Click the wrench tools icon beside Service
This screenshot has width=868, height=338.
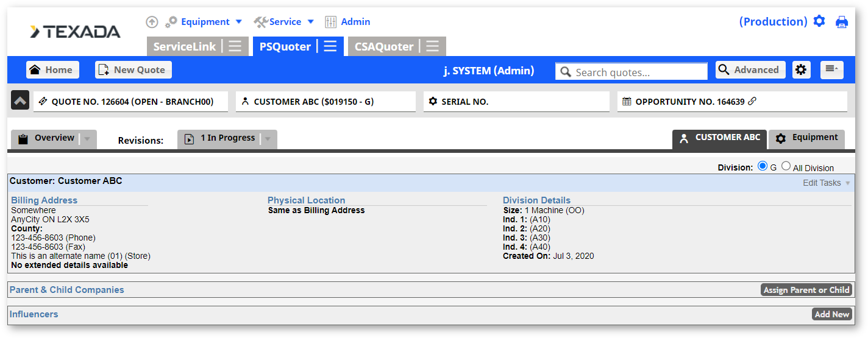[261, 22]
